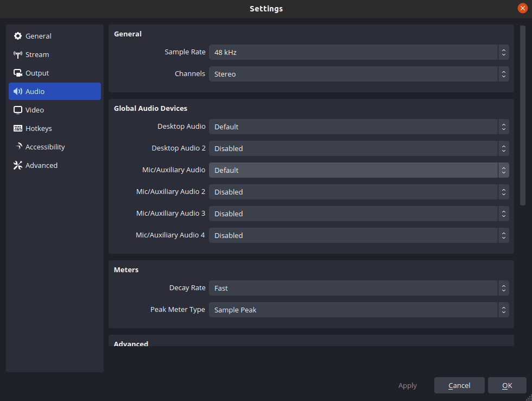The width and height of the screenshot is (532, 401).
Task: Click the Audio speaker icon in sidebar
Action: coord(18,91)
